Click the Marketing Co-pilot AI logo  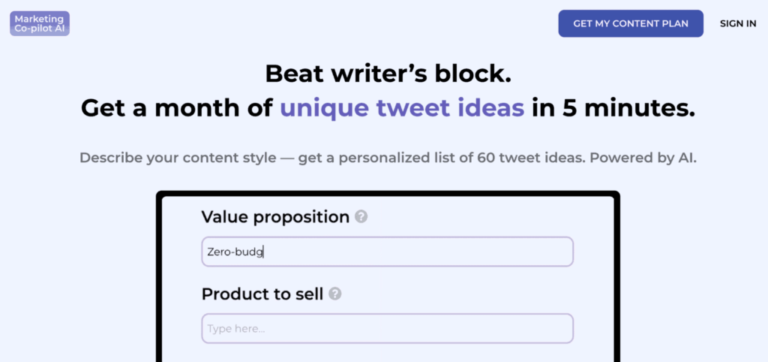pyautogui.click(x=40, y=24)
